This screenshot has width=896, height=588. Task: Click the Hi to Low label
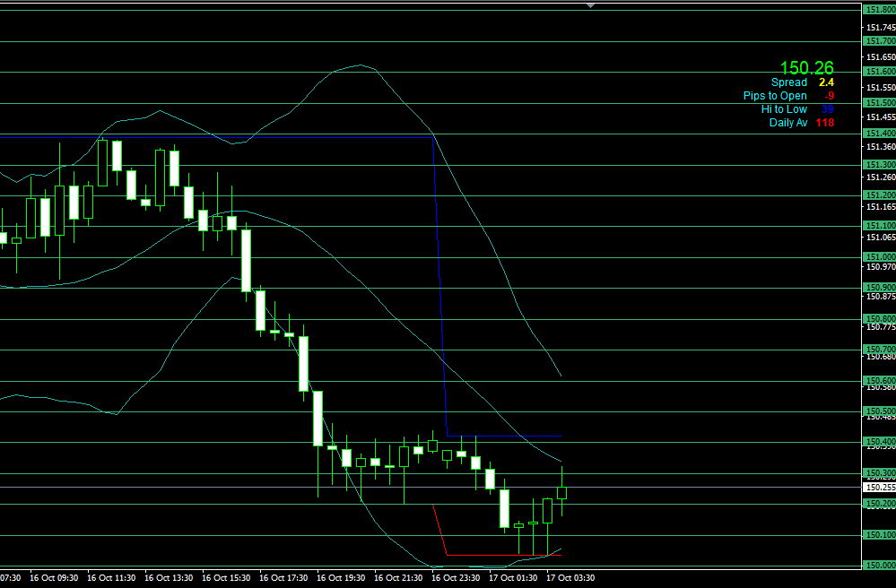pyautogui.click(x=784, y=109)
